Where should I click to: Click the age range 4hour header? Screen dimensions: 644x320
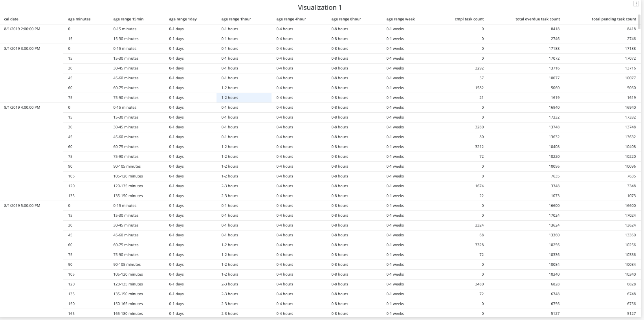pyautogui.click(x=291, y=19)
